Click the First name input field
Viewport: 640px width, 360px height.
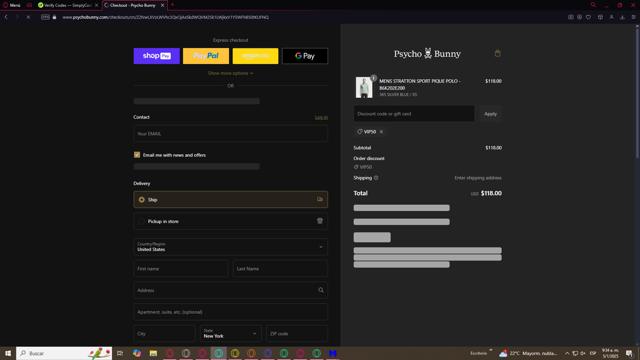tap(181, 269)
